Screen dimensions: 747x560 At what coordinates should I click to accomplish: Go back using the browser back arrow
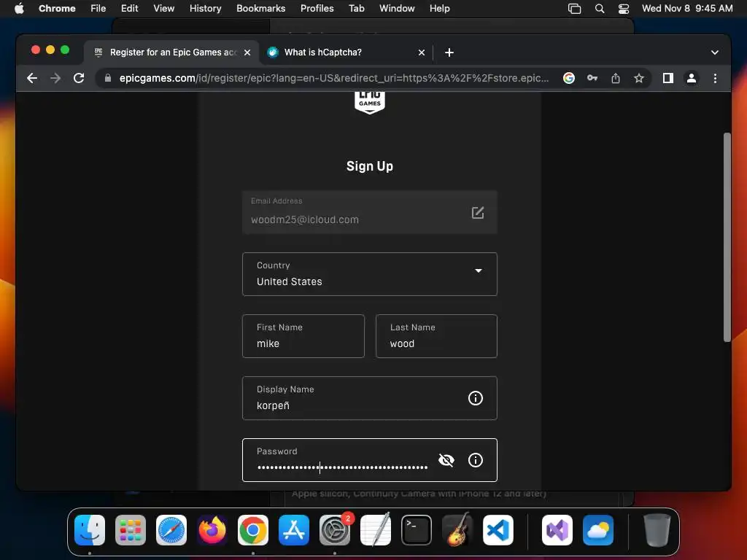pos(32,78)
